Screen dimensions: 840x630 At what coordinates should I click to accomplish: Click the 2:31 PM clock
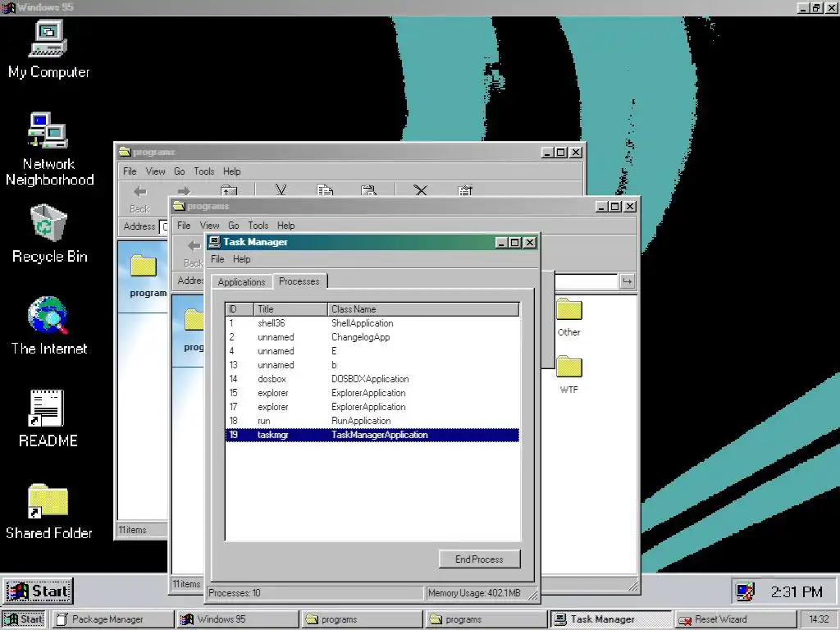[x=797, y=591]
